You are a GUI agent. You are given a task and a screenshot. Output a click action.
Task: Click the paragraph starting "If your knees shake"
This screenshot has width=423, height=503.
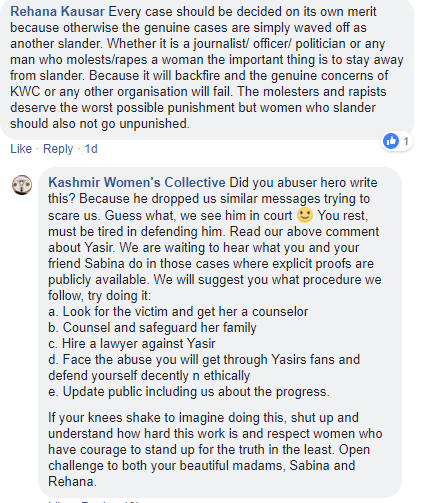coord(215,450)
